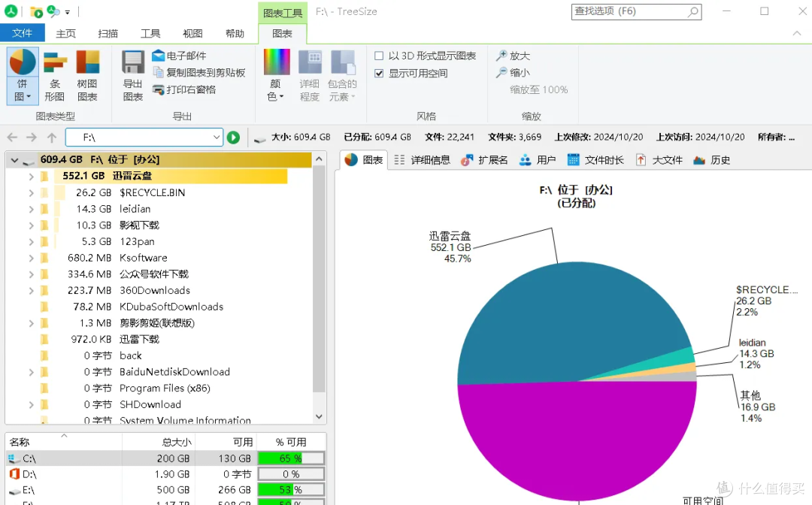Click the E:\ 53% free bar

[291, 489]
